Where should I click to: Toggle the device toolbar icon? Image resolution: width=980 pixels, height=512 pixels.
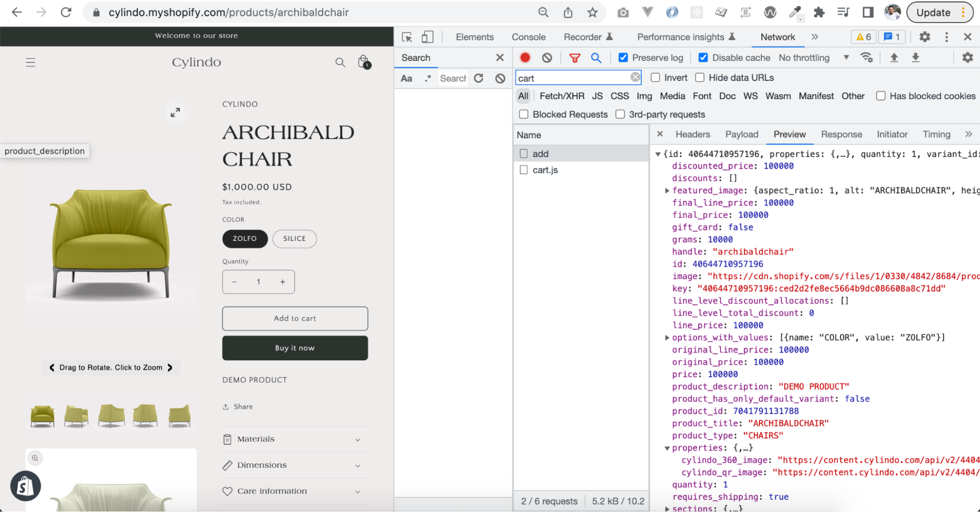click(x=427, y=37)
